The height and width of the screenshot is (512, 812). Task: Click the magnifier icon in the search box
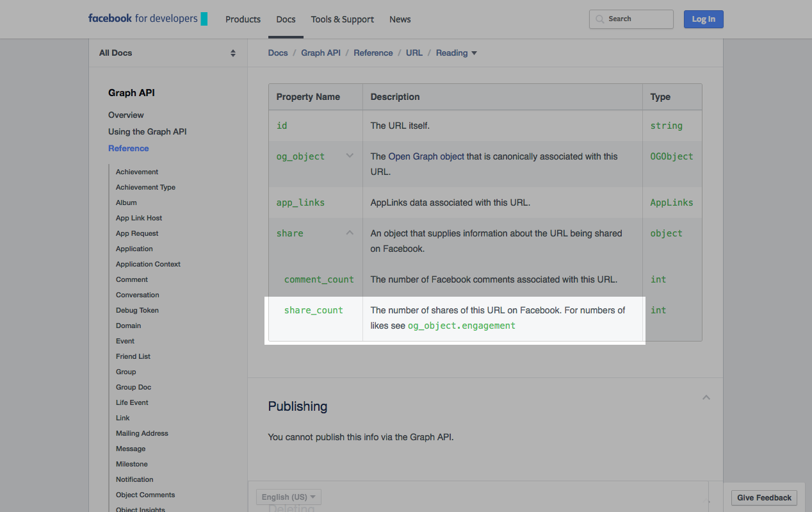[600, 19]
